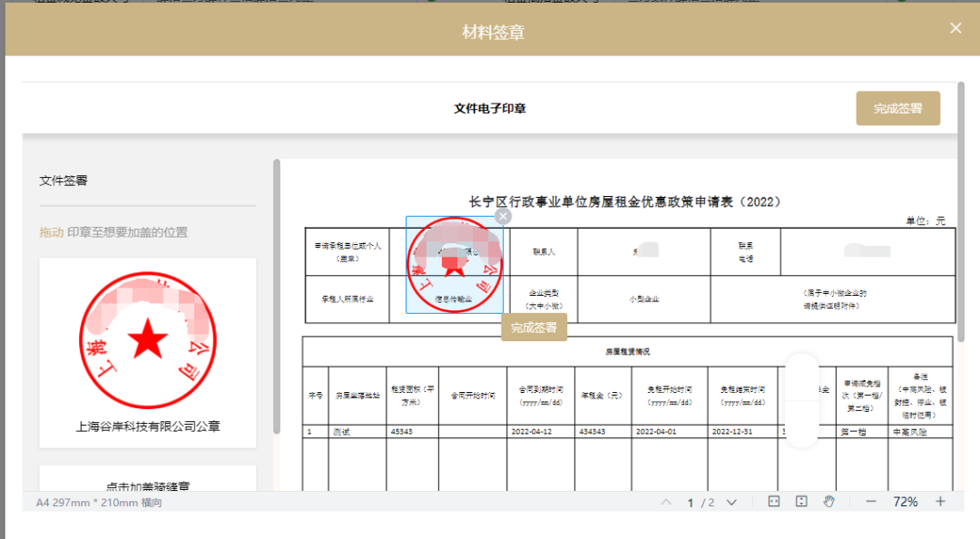Screen dimensions: 980x539
Task: Fit document to page height
Action: [801, 502]
